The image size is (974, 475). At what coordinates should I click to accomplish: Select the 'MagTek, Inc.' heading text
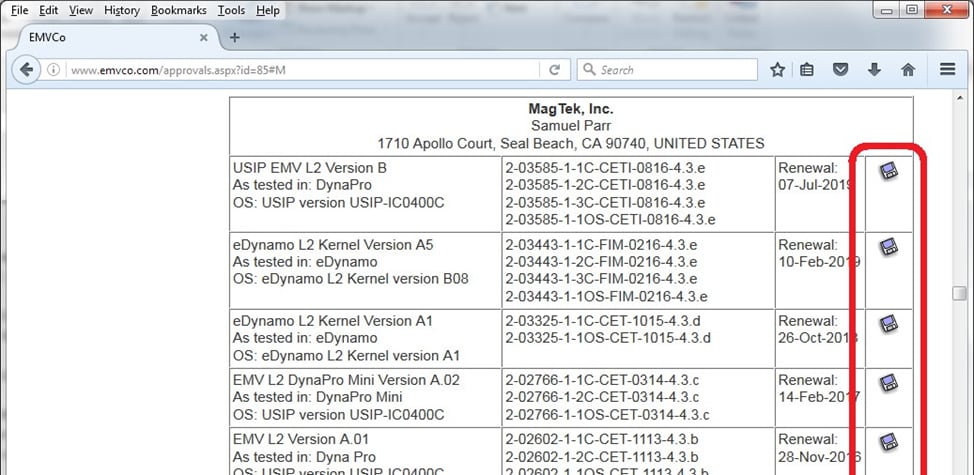[x=571, y=109]
